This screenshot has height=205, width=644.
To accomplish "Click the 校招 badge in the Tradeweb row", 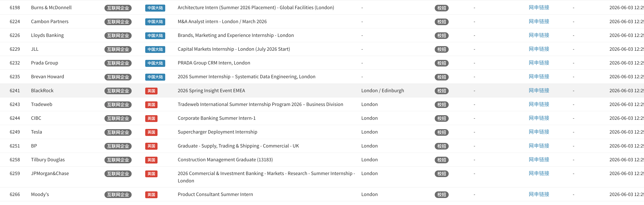I will (442, 105).
